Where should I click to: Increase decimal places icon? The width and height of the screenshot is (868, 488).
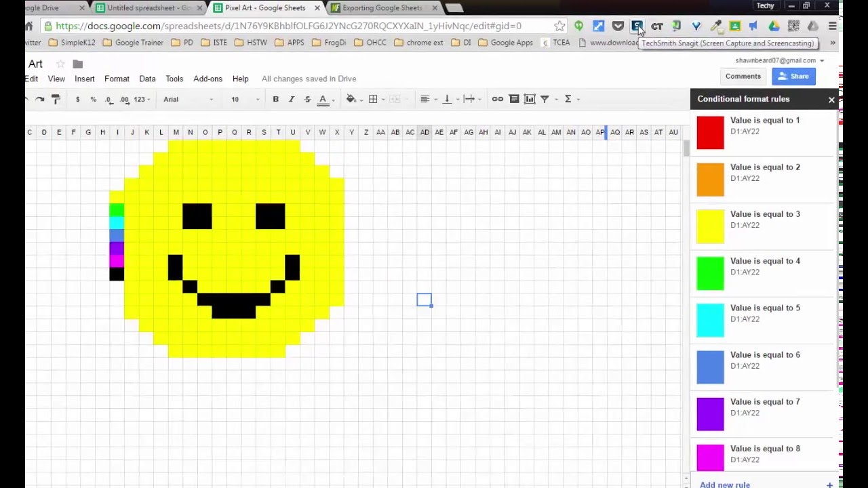(x=124, y=100)
